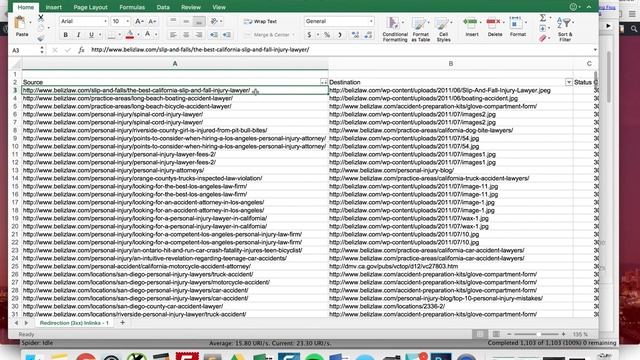Switch to the Home ribbon tab
Viewport: 640px width, 360px height.
pos(26,7)
